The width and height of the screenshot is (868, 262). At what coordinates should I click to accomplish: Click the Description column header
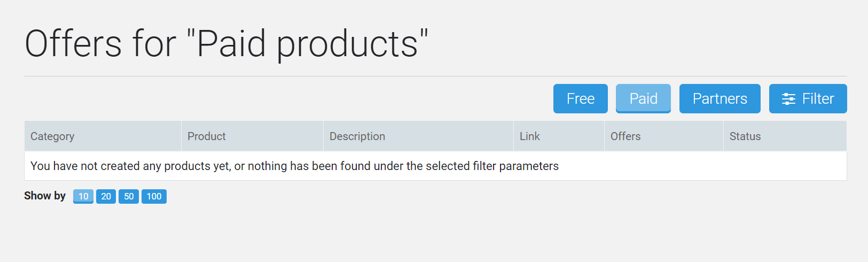pos(418,136)
